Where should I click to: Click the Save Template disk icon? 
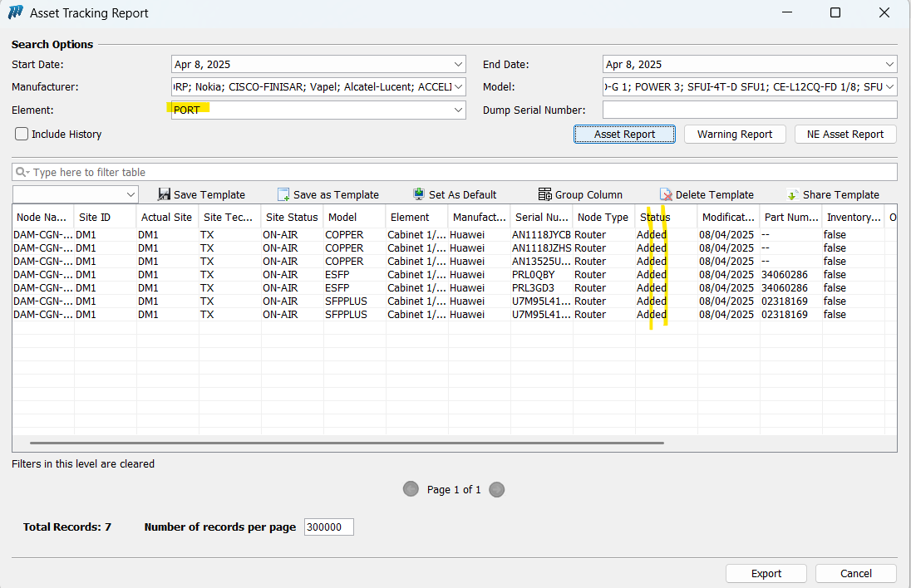pos(164,194)
